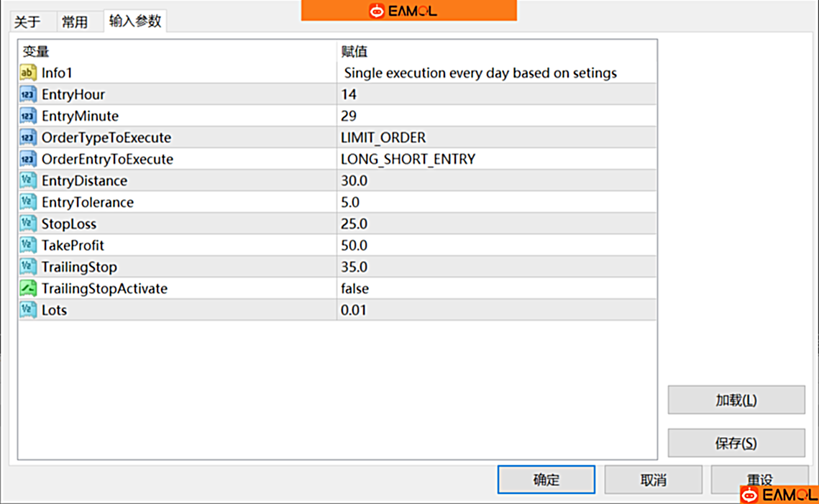This screenshot has height=504, width=819.
Task: Click the integer icon beside EntryMinute
Action: click(28, 116)
